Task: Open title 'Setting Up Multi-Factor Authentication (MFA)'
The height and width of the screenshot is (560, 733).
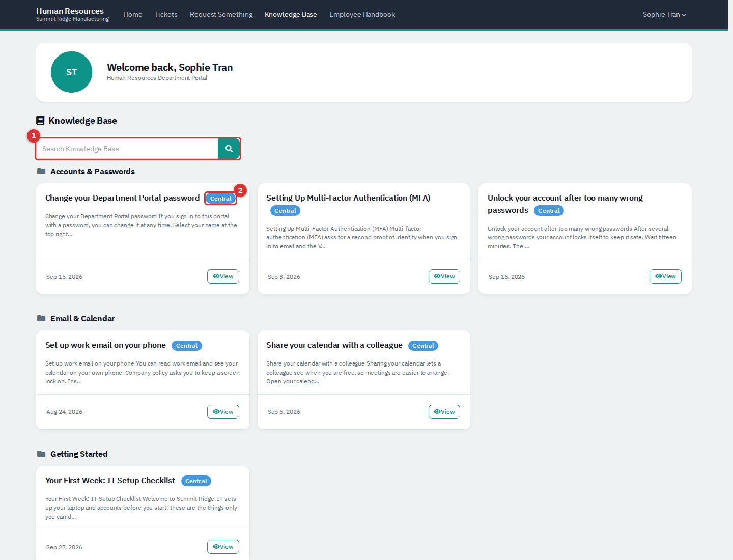Action: [x=348, y=198]
